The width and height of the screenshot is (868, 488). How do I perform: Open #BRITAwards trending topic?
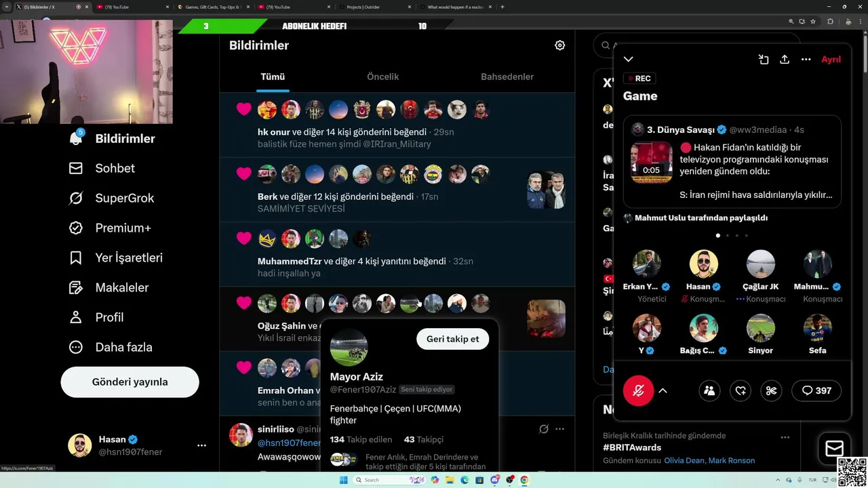(x=632, y=447)
